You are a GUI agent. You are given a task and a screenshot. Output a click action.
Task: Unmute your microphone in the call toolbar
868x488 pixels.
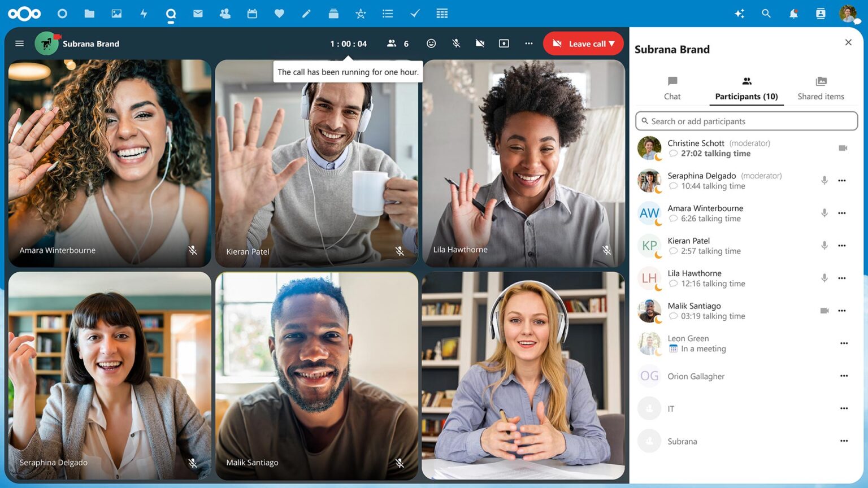click(x=455, y=43)
